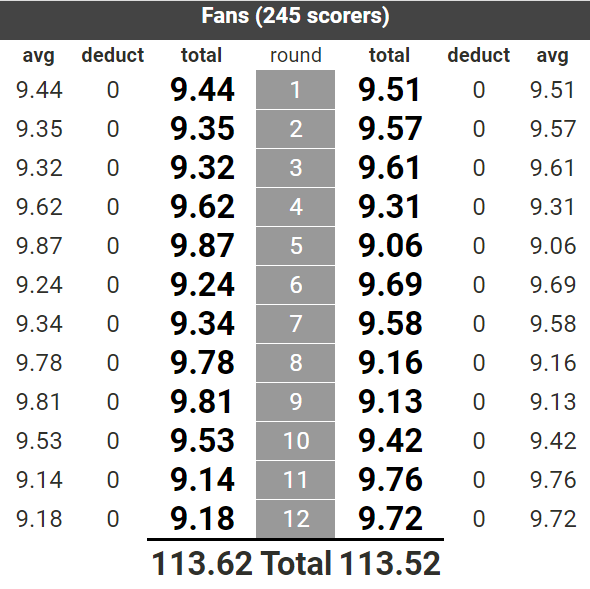The height and width of the screenshot is (589, 590).
Task: Click the left avg column header
Action: (x=39, y=56)
